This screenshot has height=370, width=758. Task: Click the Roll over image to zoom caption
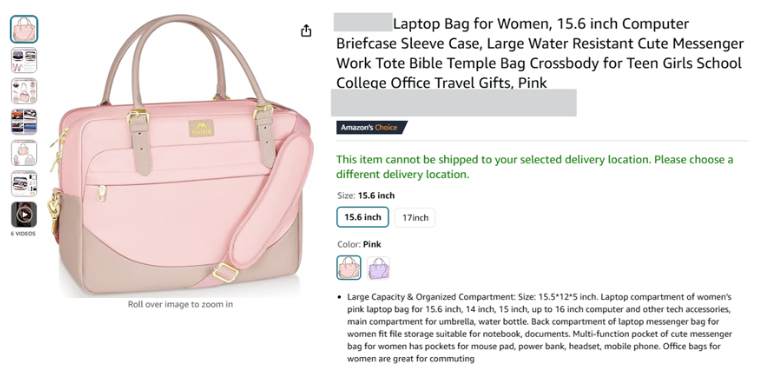point(180,304)
